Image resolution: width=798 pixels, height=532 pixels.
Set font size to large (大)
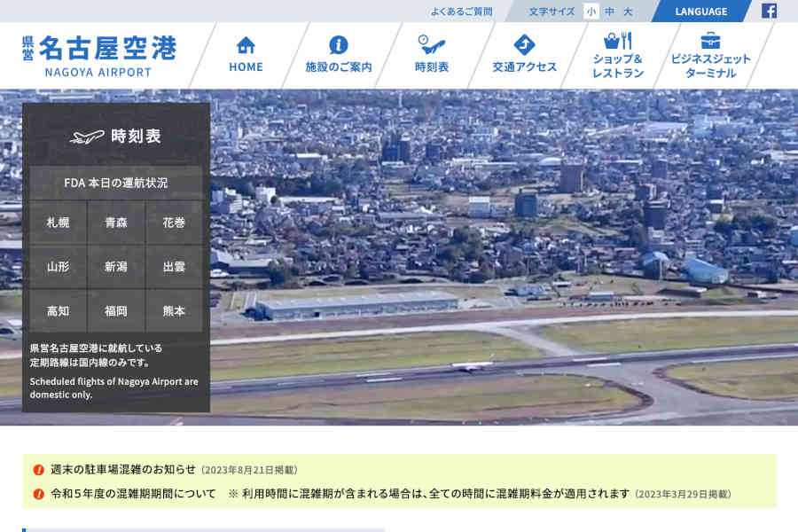628,12
